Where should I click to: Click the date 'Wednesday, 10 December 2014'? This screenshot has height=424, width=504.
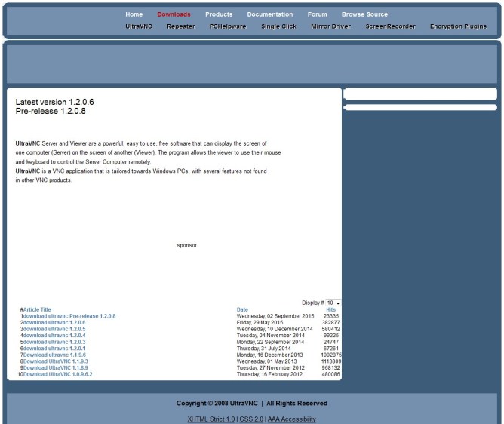click(x=275, y=329)
